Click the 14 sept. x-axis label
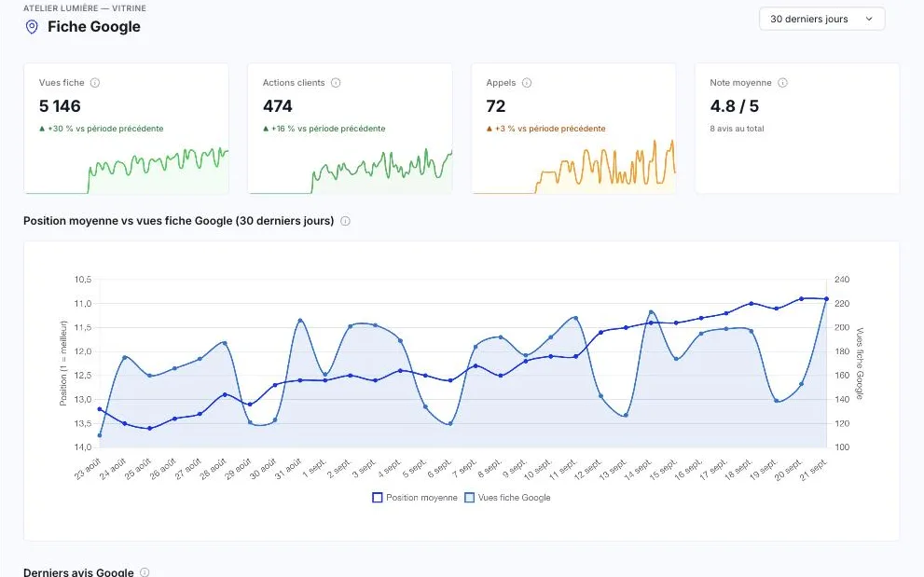The width and height of the screenshot is (924, 577). pos(639,469)
